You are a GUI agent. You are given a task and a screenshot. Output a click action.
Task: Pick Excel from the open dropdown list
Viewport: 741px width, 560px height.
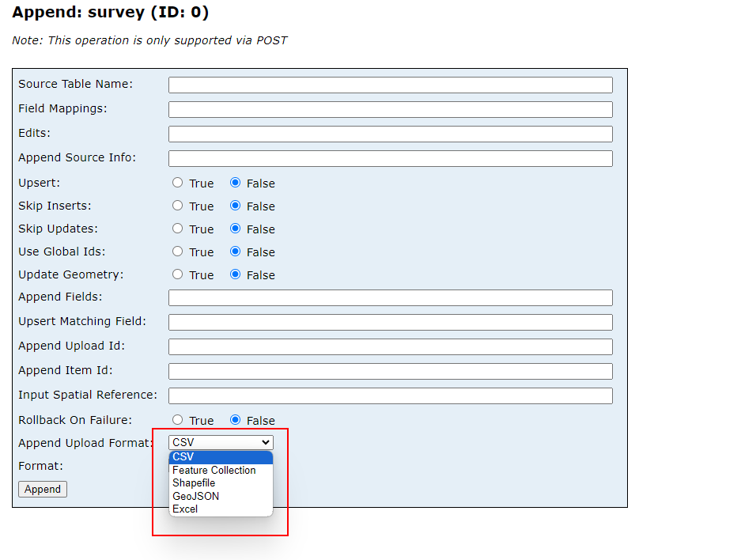click(184, 509)
